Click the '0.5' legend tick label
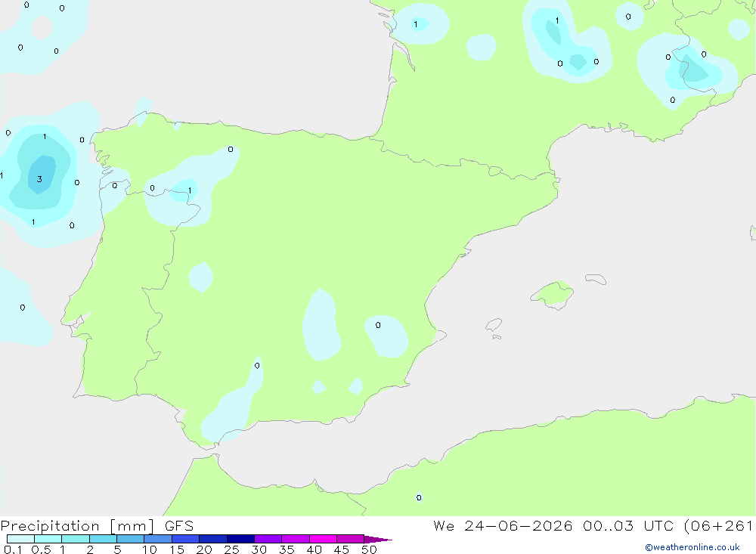Image resolution: width=756 pixels, height=554 pixels. click(x=41, y=549)
